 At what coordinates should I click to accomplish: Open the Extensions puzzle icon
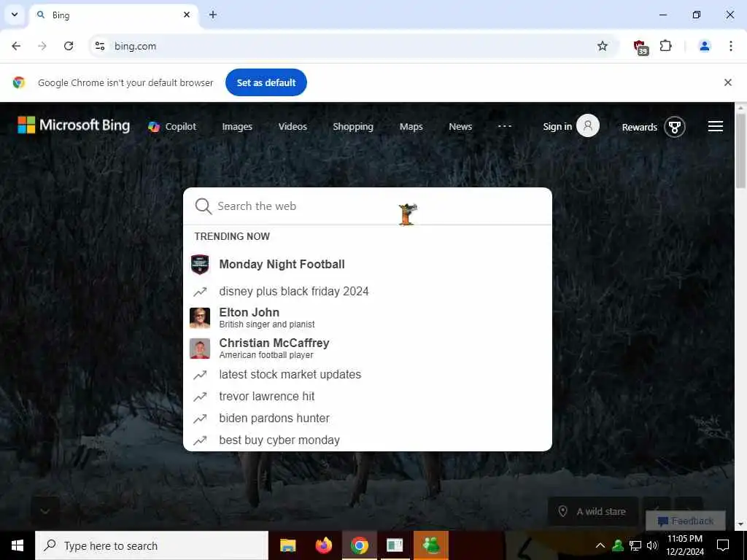point(665,46)
